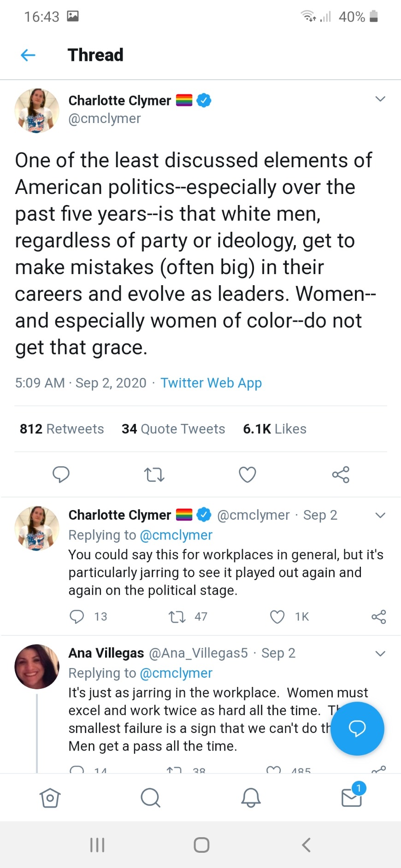Expand options chevron on main tweet
Screen dimensions: 401x868
(380, 99)
